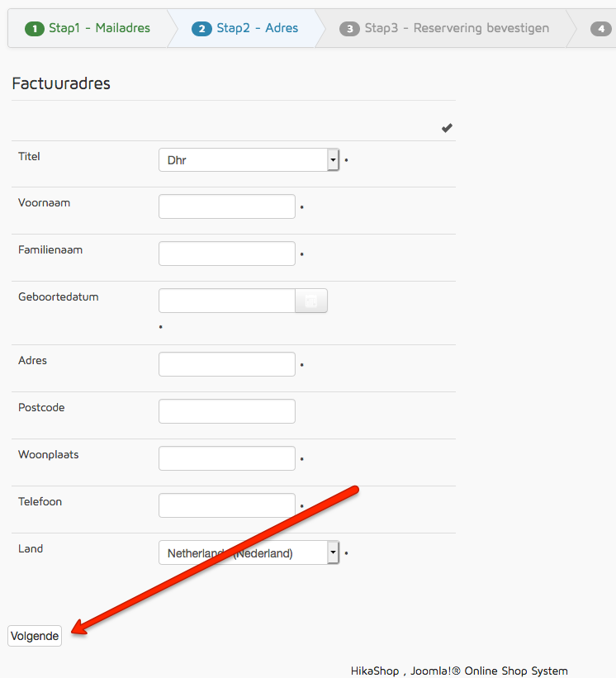Click the step 1 number badge
The image size is (616, 678).
34,29
